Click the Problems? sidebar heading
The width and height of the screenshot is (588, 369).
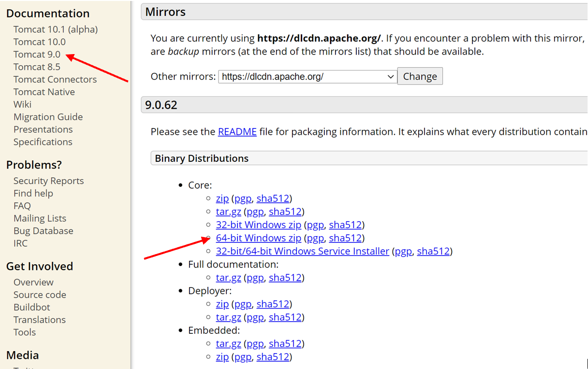click(x=34, y=165)
